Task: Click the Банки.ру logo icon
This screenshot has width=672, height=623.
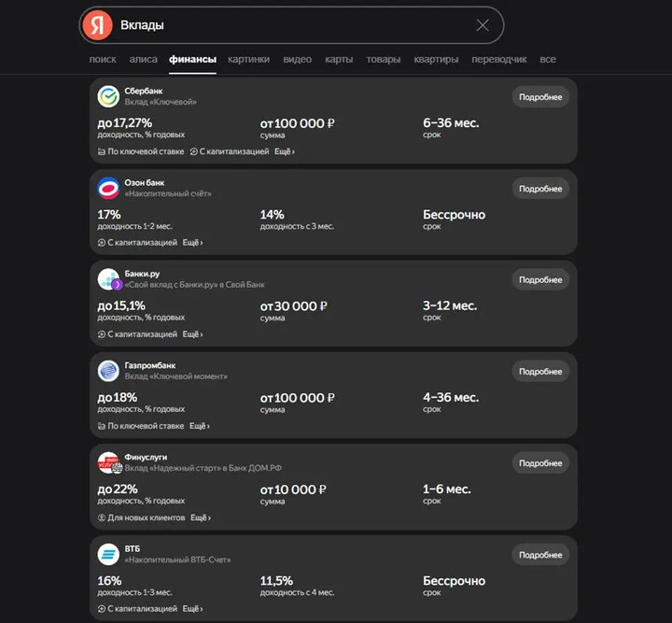Action: 108,279
